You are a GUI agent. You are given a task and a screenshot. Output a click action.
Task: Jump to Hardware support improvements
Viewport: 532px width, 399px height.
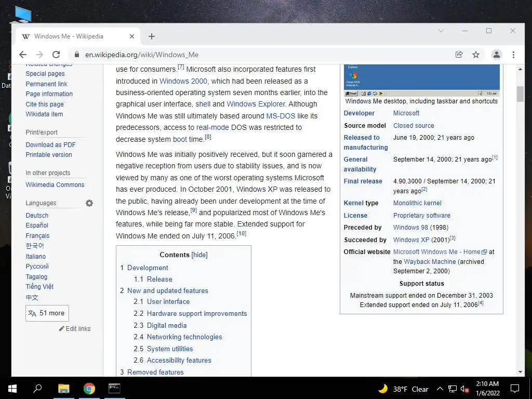click(197, 314)
